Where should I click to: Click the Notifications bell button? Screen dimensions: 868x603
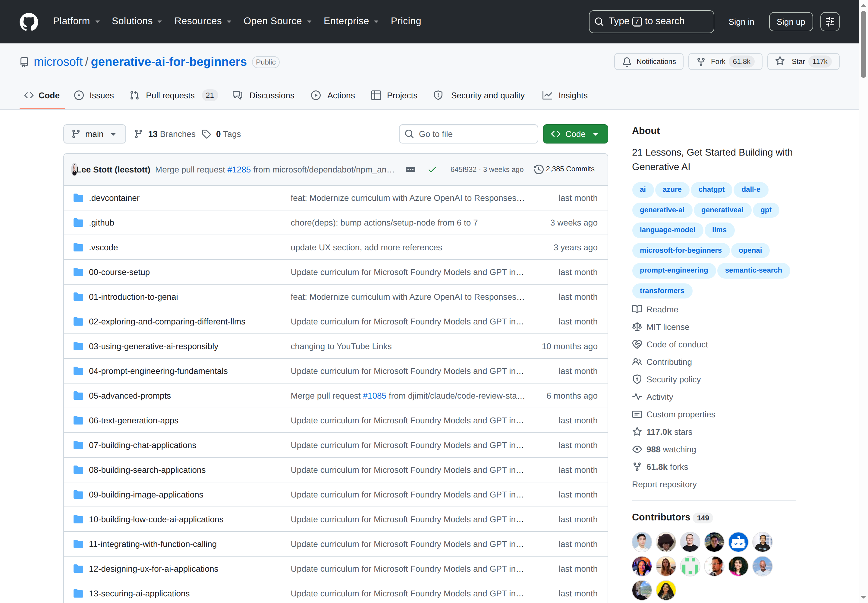(649, 62)
